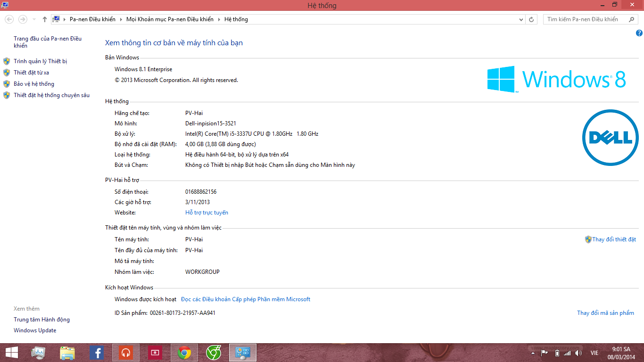
Task: Click the window system icon at title bar
Action: [5, 5]
